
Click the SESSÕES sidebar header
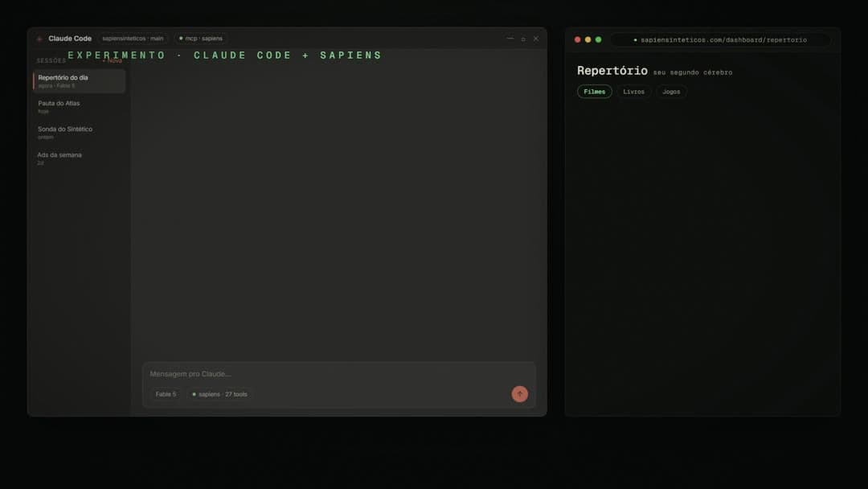point(51,61)
